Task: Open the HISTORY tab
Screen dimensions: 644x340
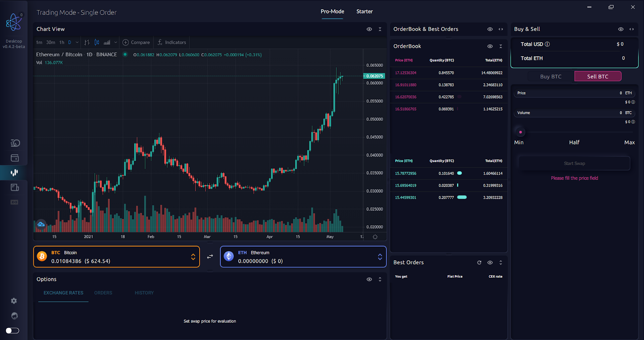Action: (x=144, y=293)
